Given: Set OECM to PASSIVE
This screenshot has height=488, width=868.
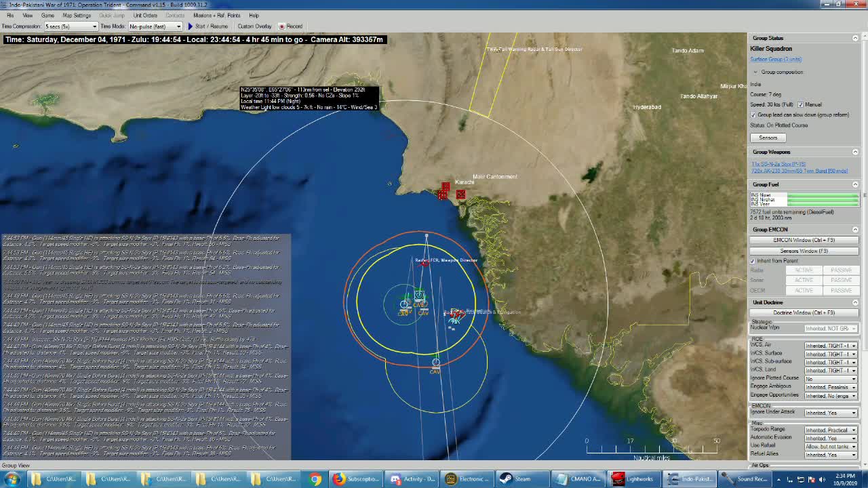Looking at the screenshot, I should click(x=841, y=290).
